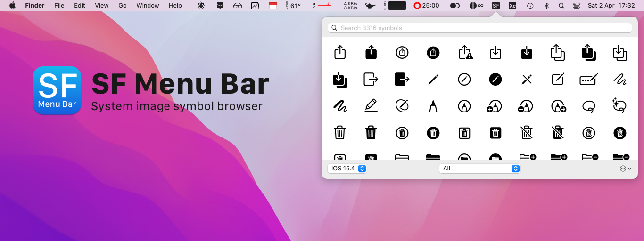The image size is (644, 241).
Task: Select the trash in outlined circle symbol
Action: (402, 133)
